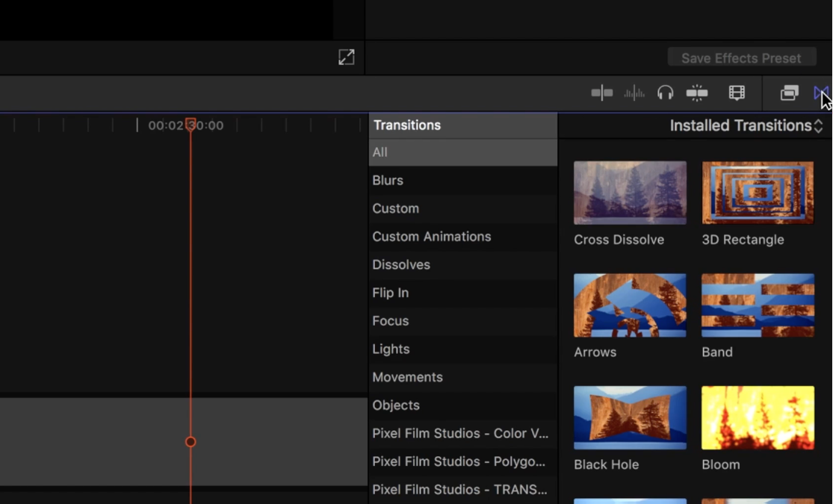Pick the Arrows transition thumbnail

tap(630, 305)
